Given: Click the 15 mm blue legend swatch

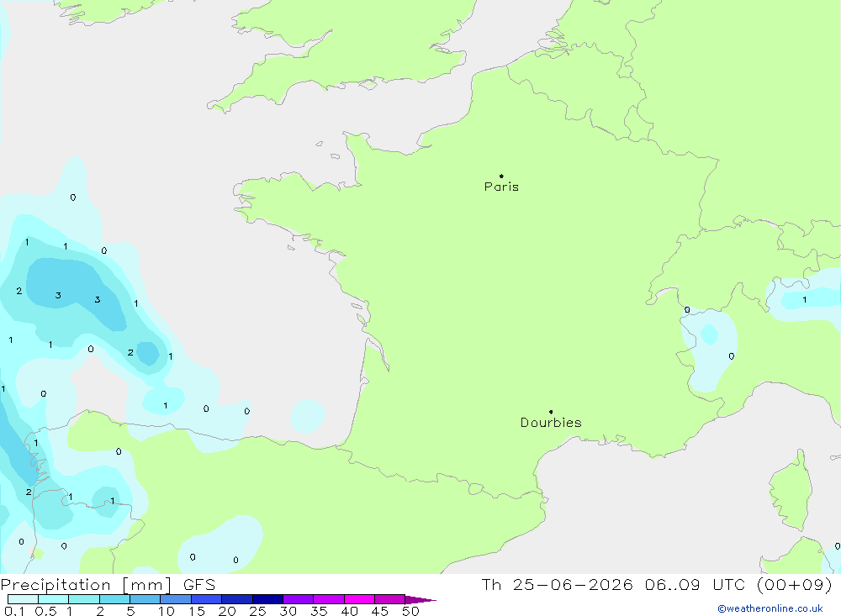Looking at the screenshot, I should [206, 599].
